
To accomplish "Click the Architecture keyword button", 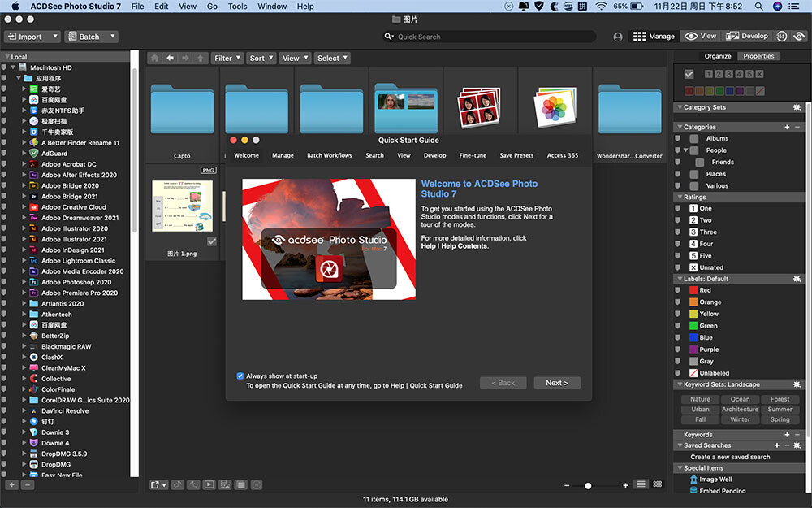I will 740,410.
